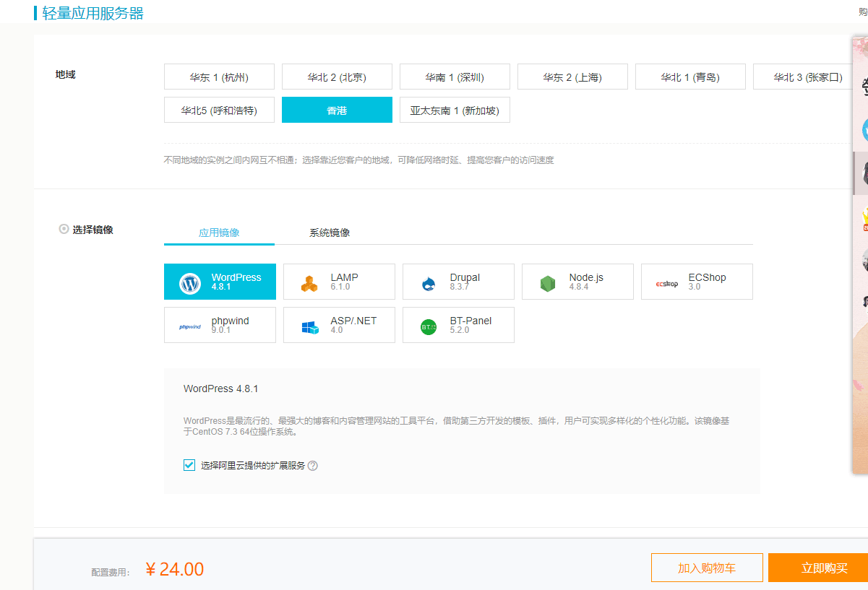Click the BT-Panel green icon
This screenshot has height=590, width=868.
429,327
